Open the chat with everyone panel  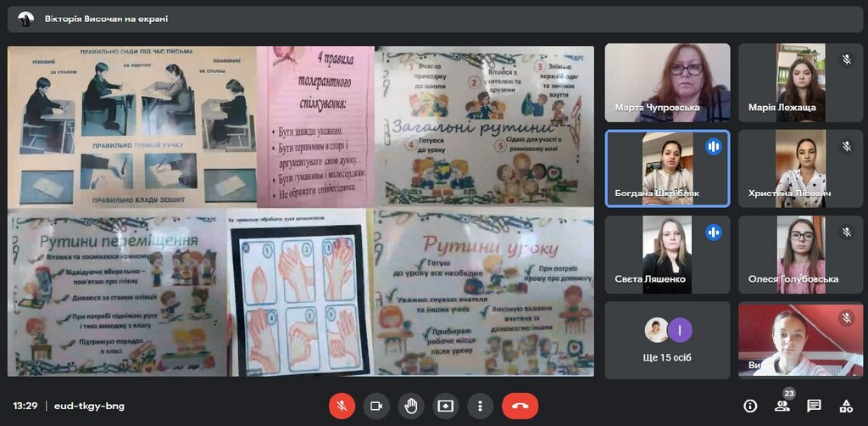click(814, 406)
